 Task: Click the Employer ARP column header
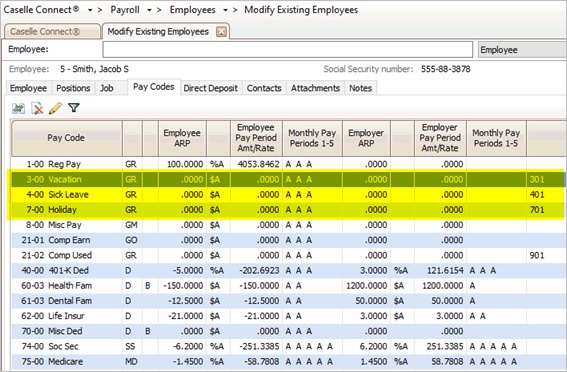pos(366,138)
